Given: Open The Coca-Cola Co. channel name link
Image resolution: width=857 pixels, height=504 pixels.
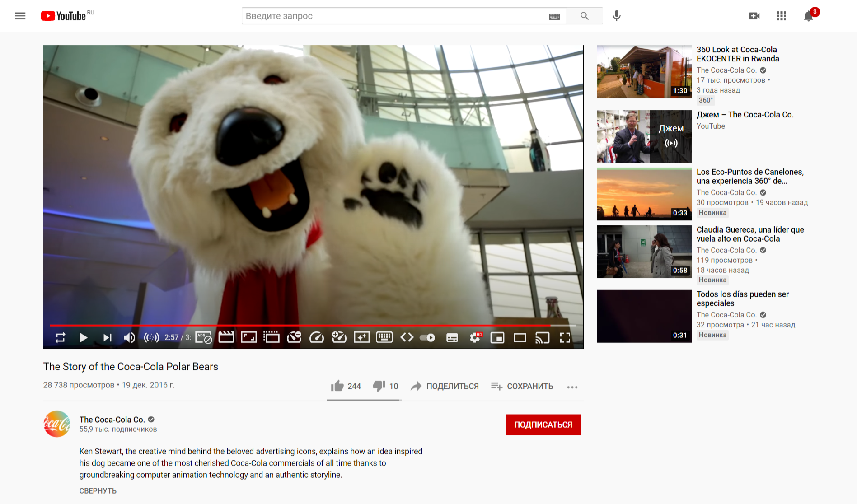Looking at the screenshot, I should 112,420.
